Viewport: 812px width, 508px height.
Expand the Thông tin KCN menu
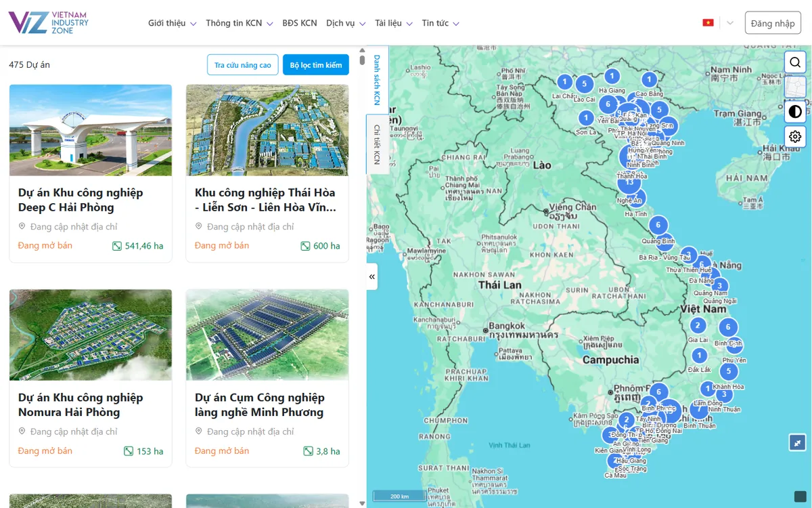pyautogui.click(x=239, y=23)
